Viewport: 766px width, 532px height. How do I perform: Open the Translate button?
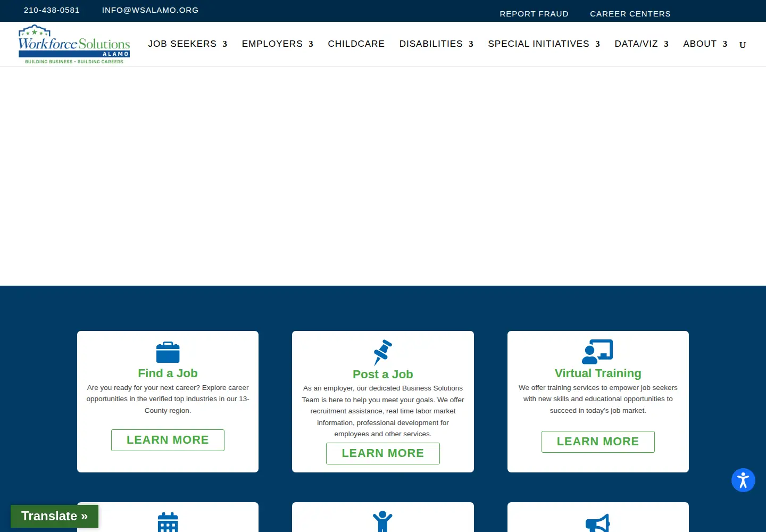54,516
